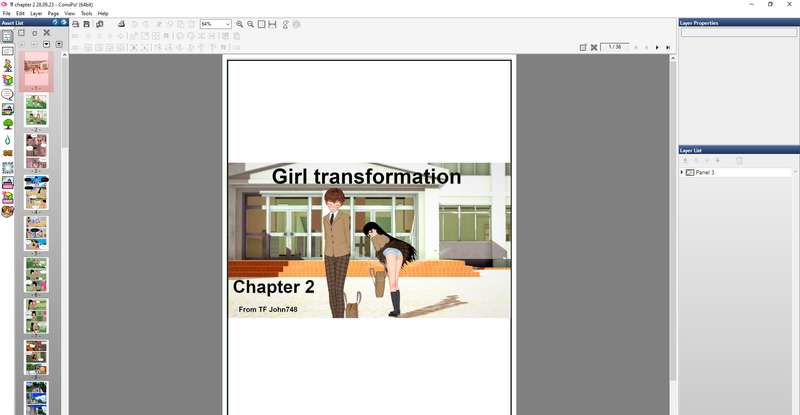Open the water drop effect asset category
The image size is (800, 415).
(x=7, y=139)
